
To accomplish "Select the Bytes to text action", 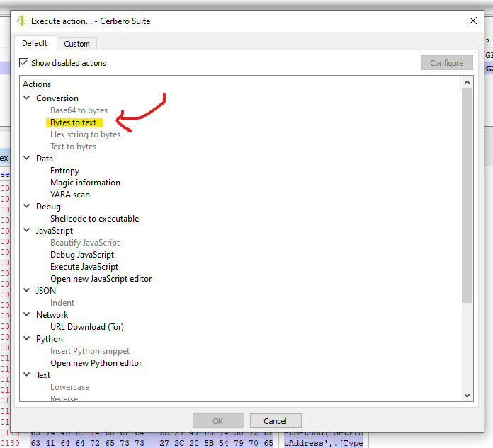I will pyautogui.click(x=73, y=122).
